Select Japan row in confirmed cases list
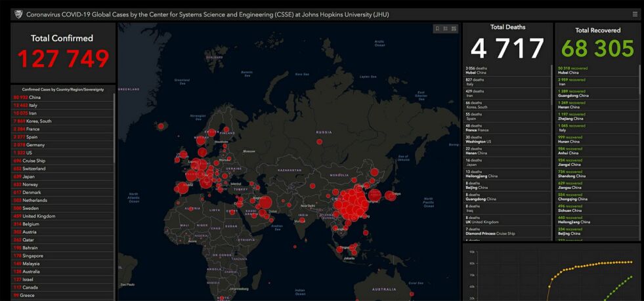Screen dimensions: 644x301 coord(63,177)
